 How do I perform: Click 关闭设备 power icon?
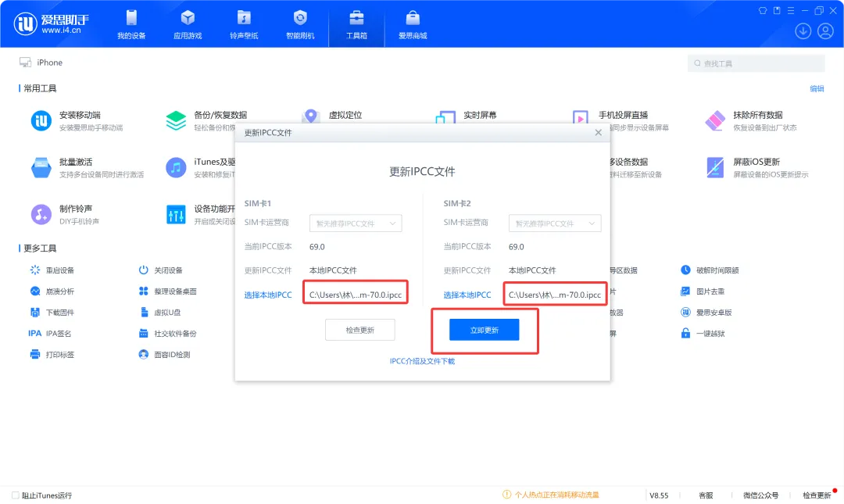pos(143,270)
